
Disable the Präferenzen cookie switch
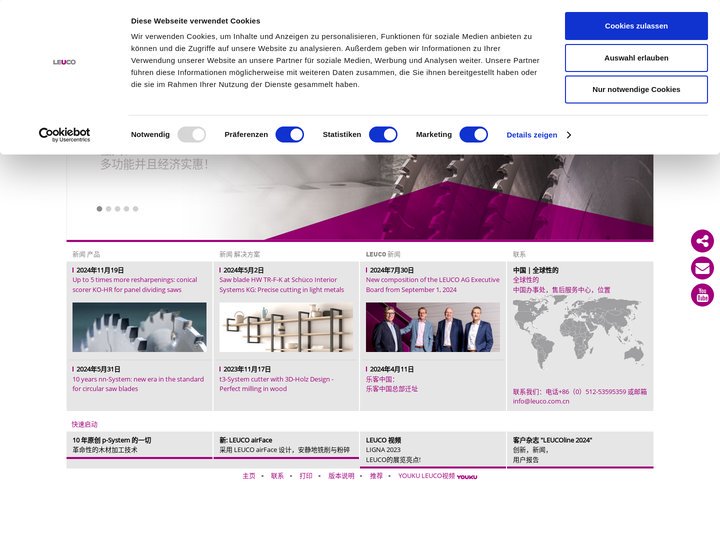[x=290, y=135]
